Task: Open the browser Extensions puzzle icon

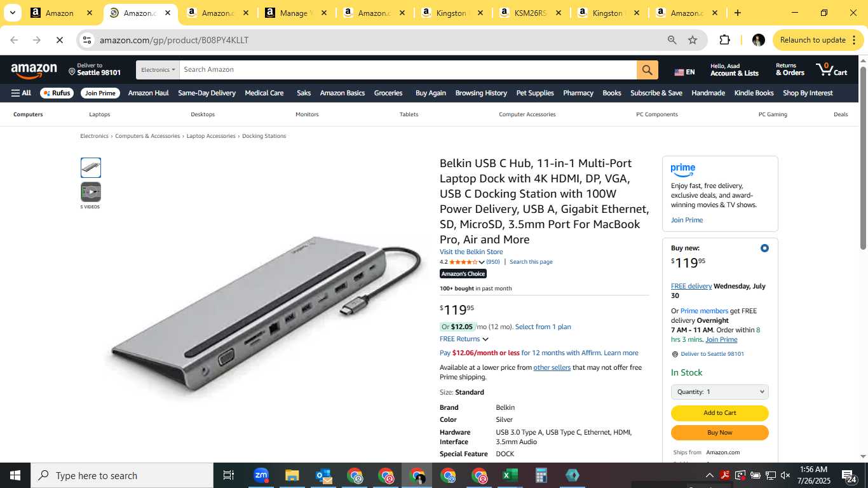Action: [724, 40]
